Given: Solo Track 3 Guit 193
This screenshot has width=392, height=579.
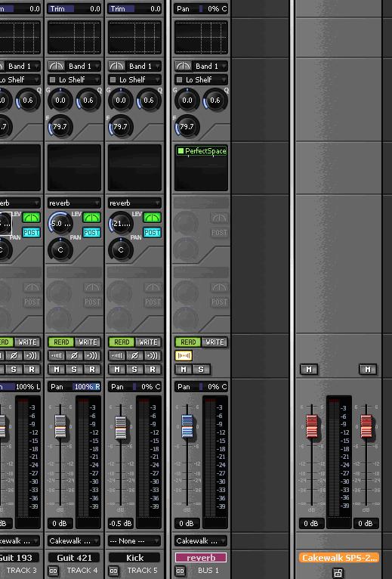Looking at the screenshot, I should 14,370.
